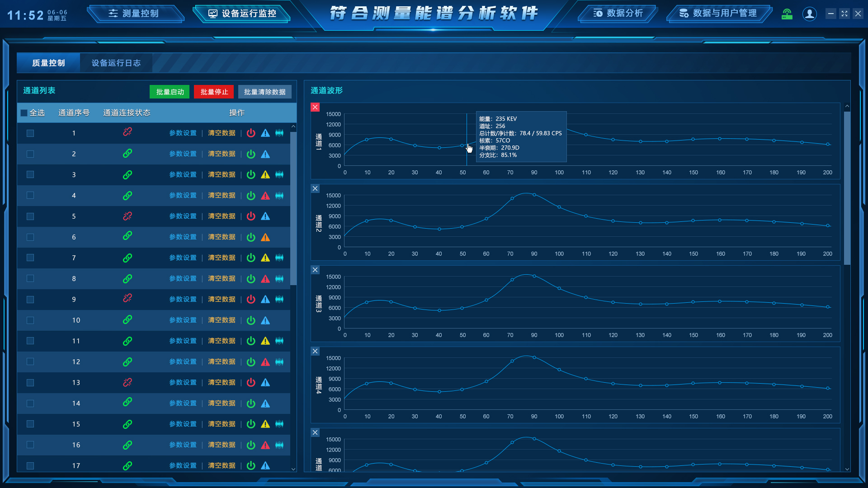This screenshot has width=868, height=488.
Task: Click the power icon for channel 1
Action: pos(251,133)
